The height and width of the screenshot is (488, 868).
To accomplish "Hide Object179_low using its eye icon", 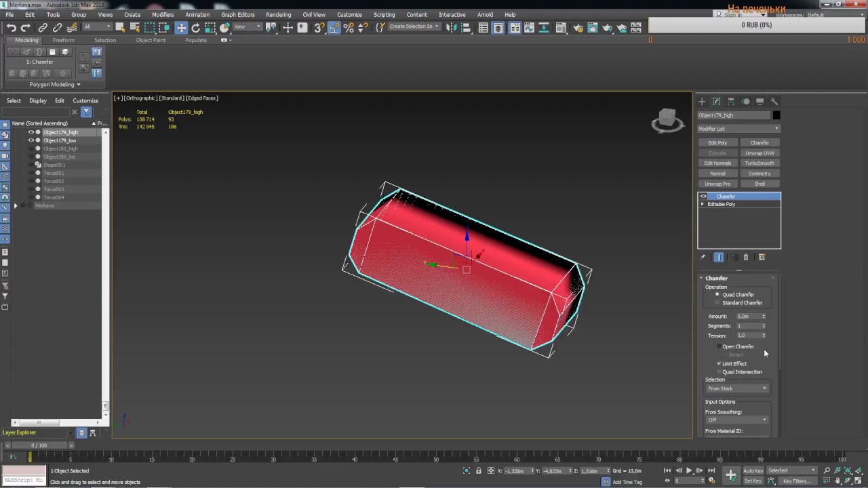I will [x=31, y=140].
